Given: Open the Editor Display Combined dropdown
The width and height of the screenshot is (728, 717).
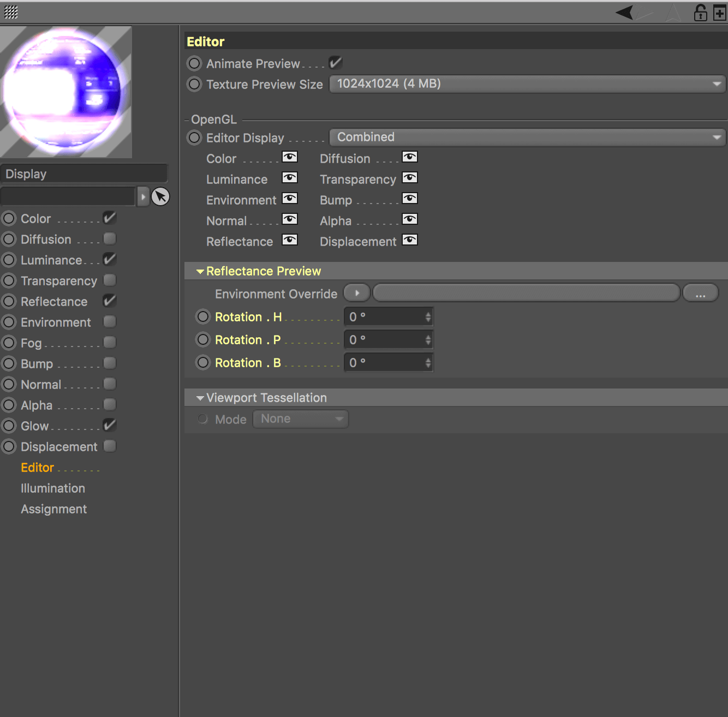Looking at the screenshot, I should coord(527,138).
